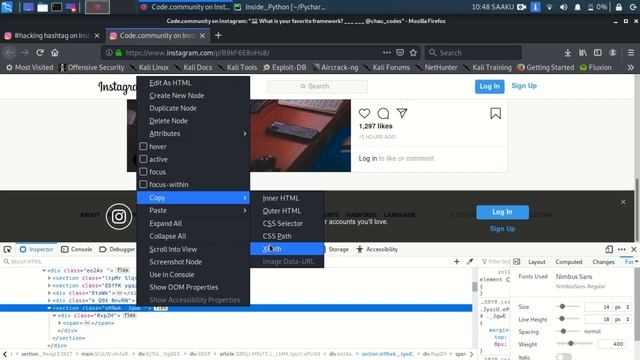Viewport: 640px width, 360px height.
Task: Enable the hover pseudo-class checkbox
Action: click(143, 146)
